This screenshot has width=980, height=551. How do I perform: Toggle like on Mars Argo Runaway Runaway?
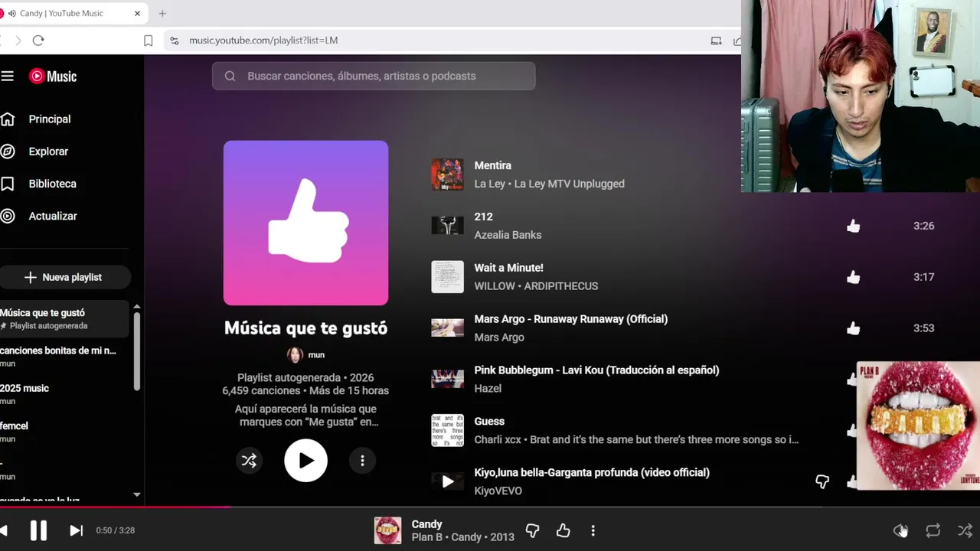[x=853, y=328]
